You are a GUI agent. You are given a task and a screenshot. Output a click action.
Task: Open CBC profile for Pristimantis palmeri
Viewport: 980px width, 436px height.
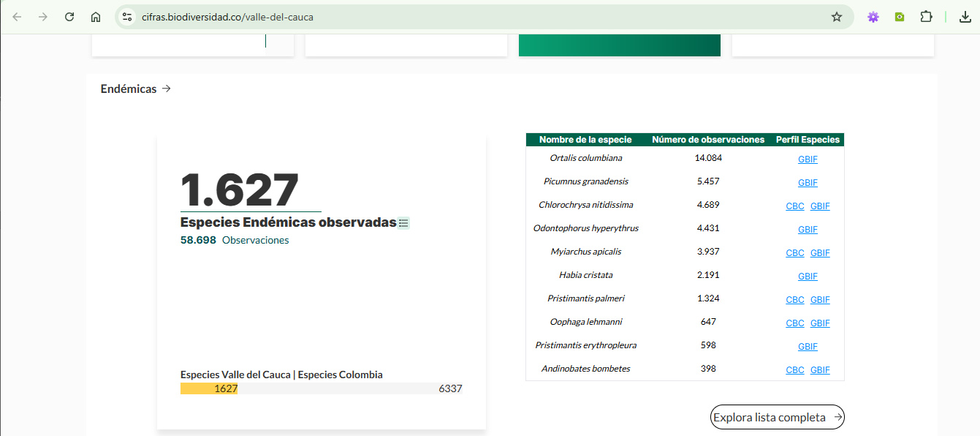click(x=795, y=300)
